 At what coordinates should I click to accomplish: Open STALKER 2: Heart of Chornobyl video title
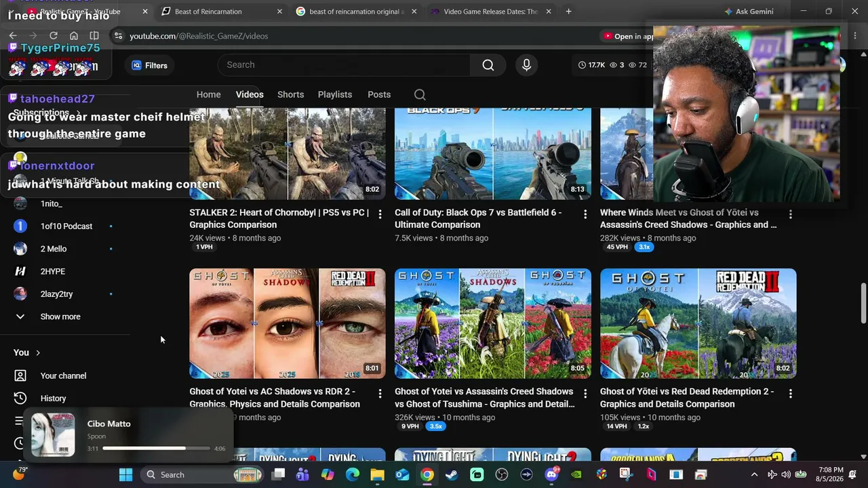[279, 219]
